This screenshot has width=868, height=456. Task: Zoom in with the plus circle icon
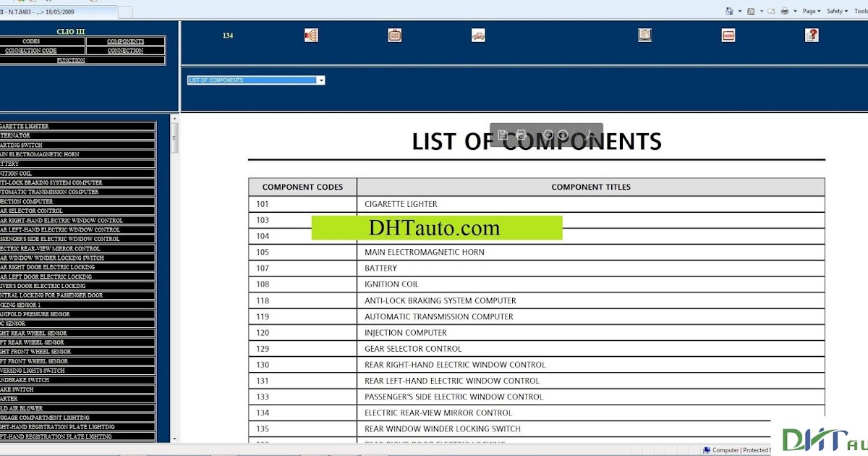click(563, 135)
